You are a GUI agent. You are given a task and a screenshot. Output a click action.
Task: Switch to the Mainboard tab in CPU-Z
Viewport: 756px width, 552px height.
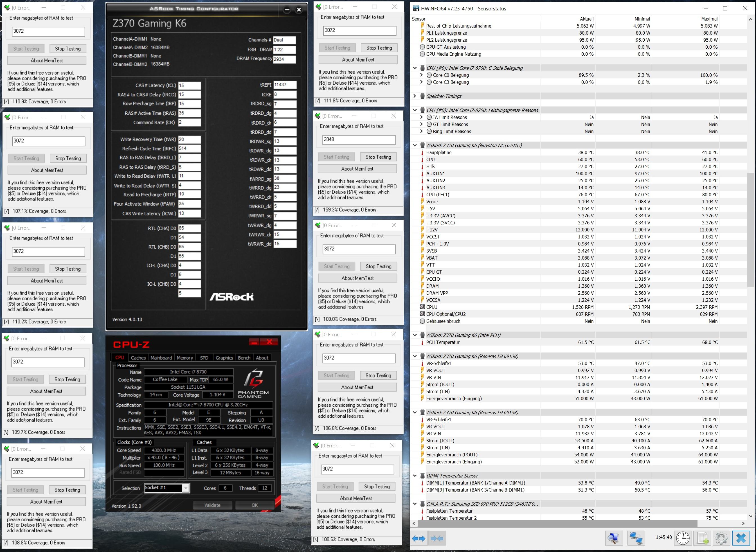pos(161,357)
